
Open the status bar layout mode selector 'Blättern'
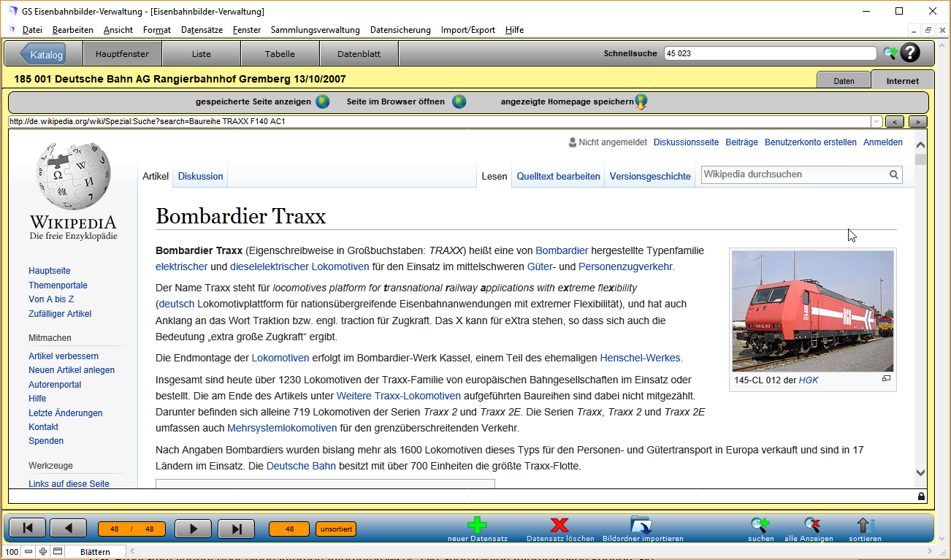(x=95, y=552)
